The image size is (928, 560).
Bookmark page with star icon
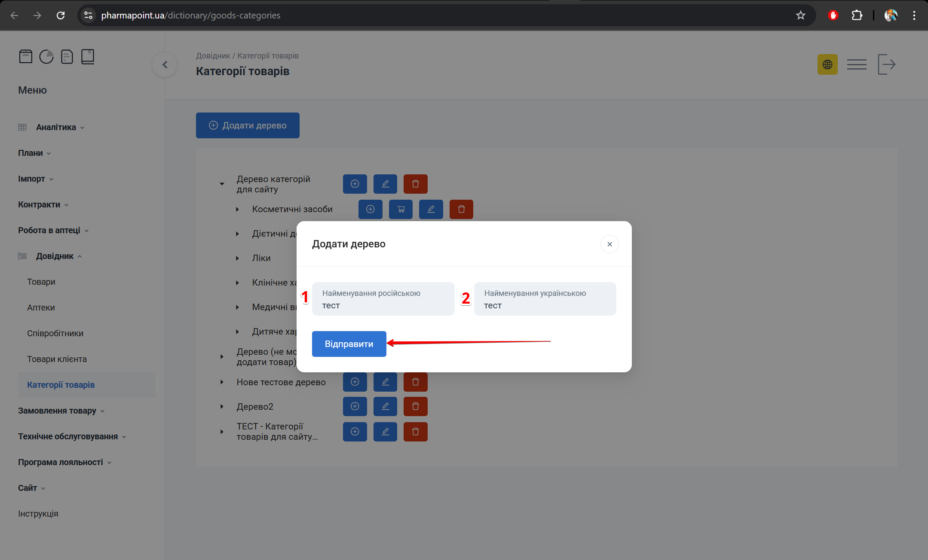800,15
